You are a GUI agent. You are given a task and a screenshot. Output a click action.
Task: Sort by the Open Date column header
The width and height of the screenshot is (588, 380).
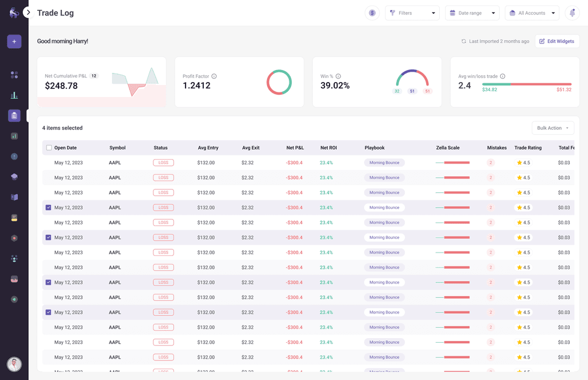pos(65,148)
